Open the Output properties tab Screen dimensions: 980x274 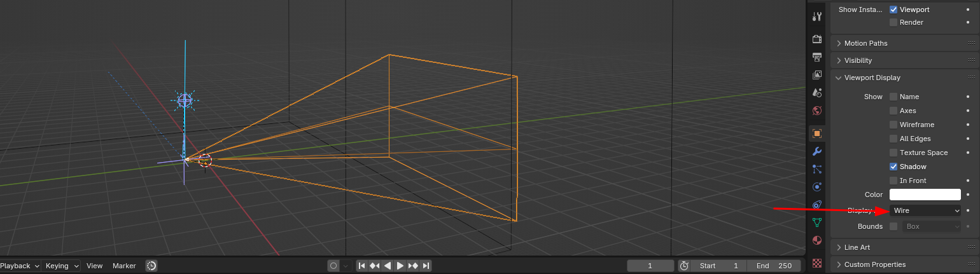(817, 57)
